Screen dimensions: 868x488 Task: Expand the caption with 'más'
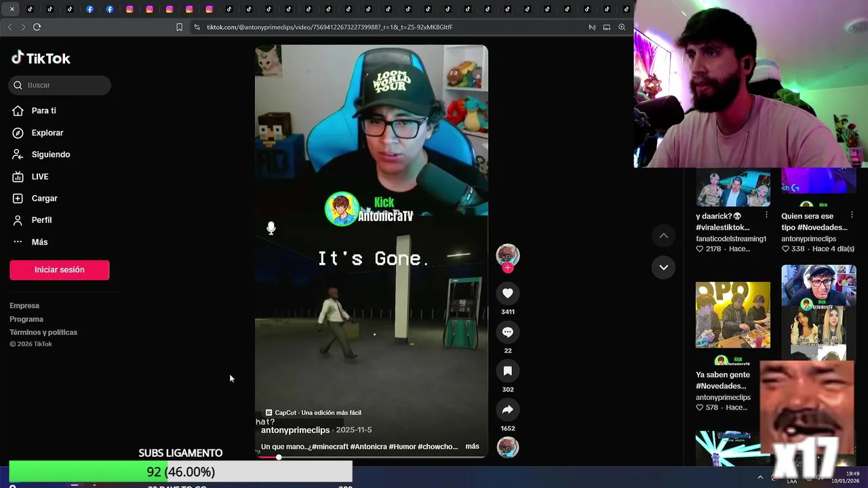[473, 447]
